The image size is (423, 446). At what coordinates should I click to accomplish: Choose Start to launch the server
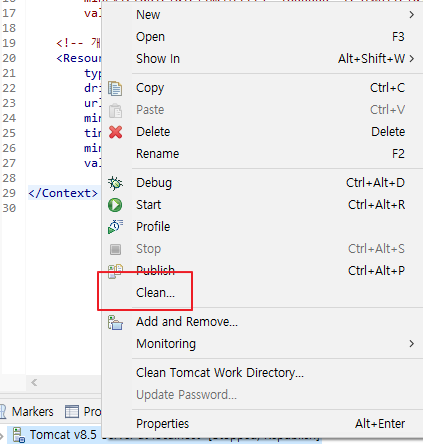262,205
